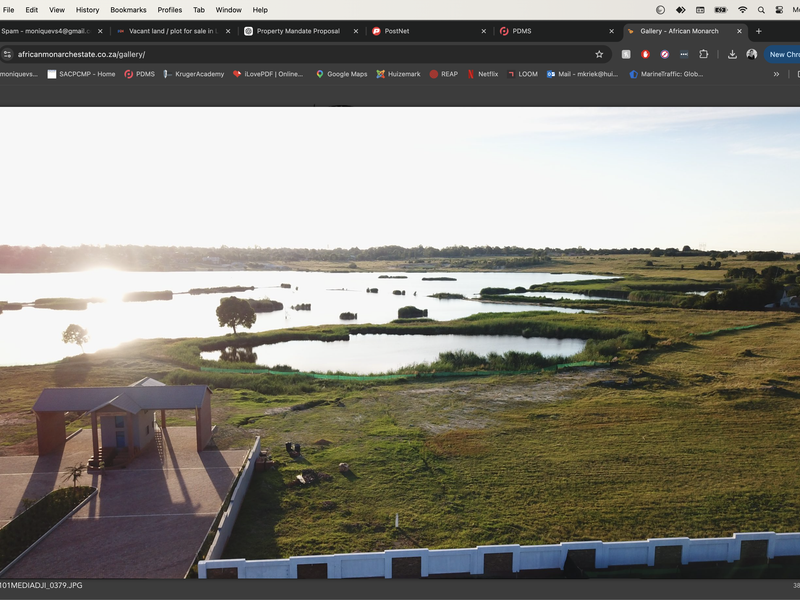Switch to the PostNet tab
Screen dimensions: 800x600
pos(397,31)
